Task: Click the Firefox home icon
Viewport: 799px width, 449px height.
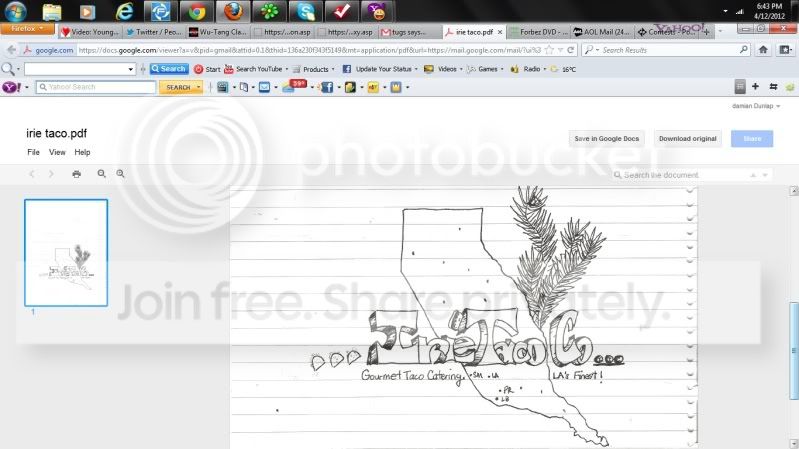Action: click(x=763, y=49)
